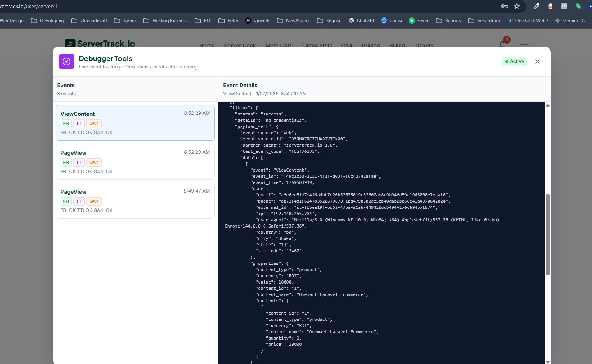Click GA4 tag on the 8:52:29 PageView event
This screenshot has height=364, width=592.
tap(94, 163)
